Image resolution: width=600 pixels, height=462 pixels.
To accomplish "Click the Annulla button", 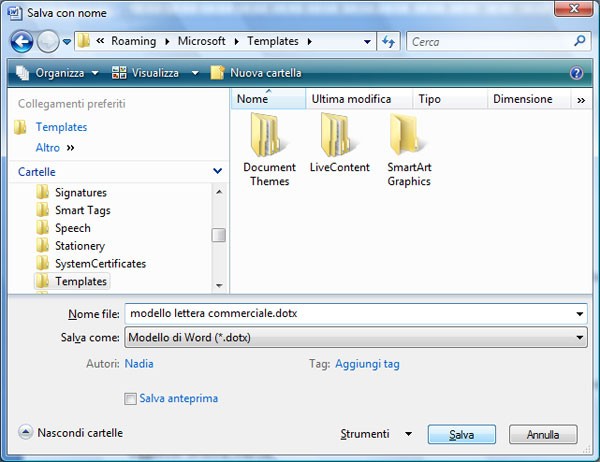I will click(x=543, y=435).
